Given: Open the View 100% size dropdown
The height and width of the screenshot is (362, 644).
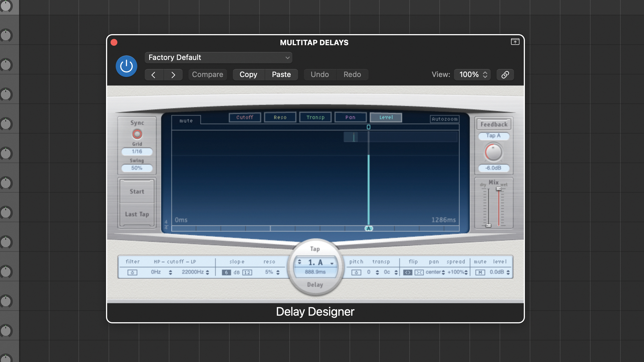Looking at the screenshot, I should click(472, 75).
